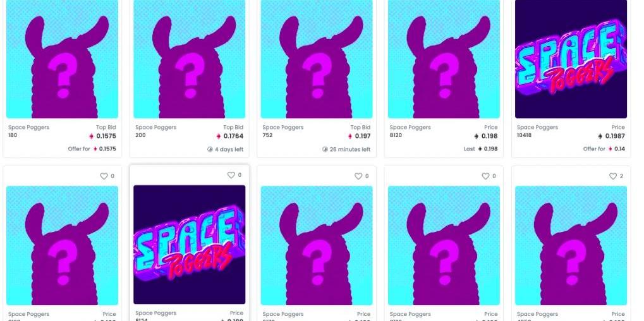
Task: Favorite the card showing 2 likes
Action: coord(613,176)
